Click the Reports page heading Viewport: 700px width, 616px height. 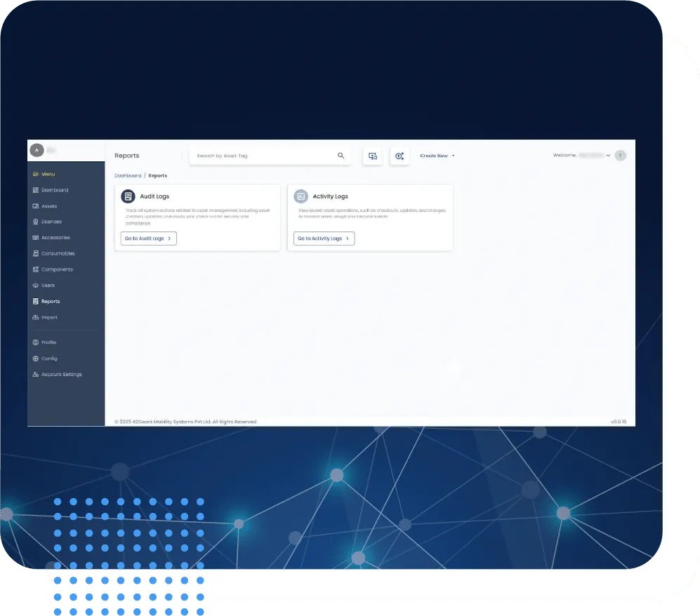(x=127, y=156)
